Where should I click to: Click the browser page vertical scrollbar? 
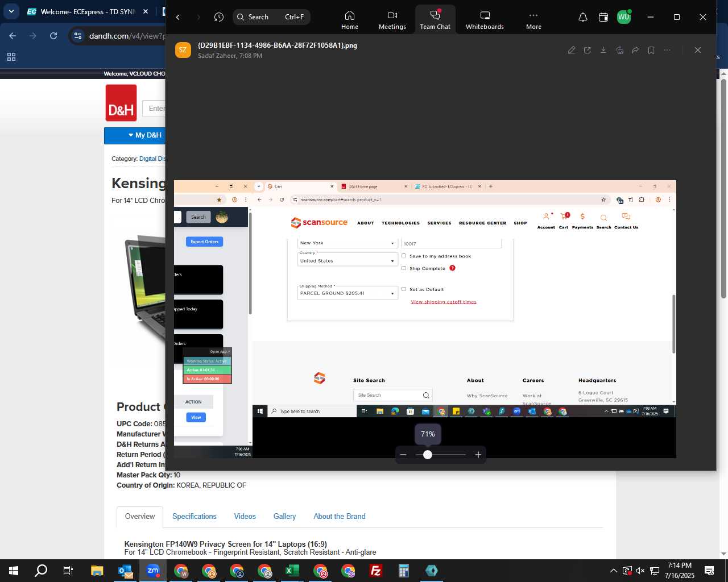click(723, 188)
